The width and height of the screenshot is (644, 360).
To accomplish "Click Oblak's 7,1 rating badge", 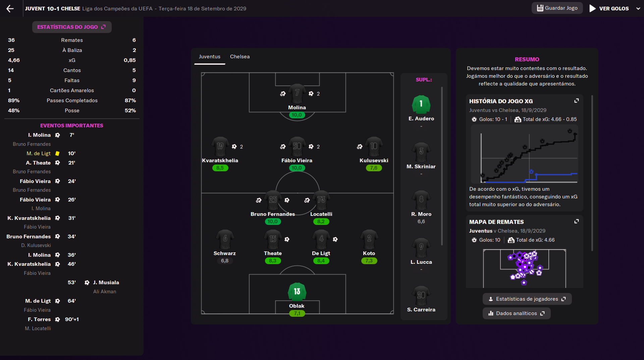I will (x=297, y=313).
